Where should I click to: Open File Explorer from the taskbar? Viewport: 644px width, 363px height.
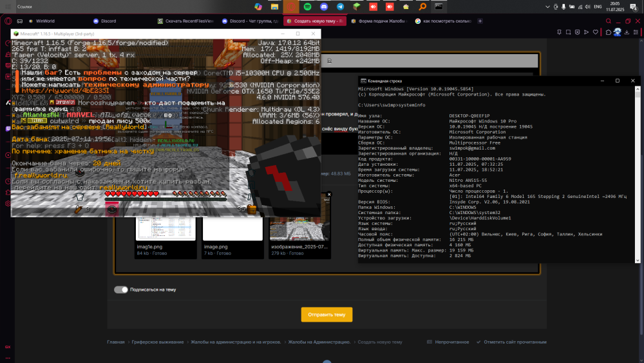[274, 6]
